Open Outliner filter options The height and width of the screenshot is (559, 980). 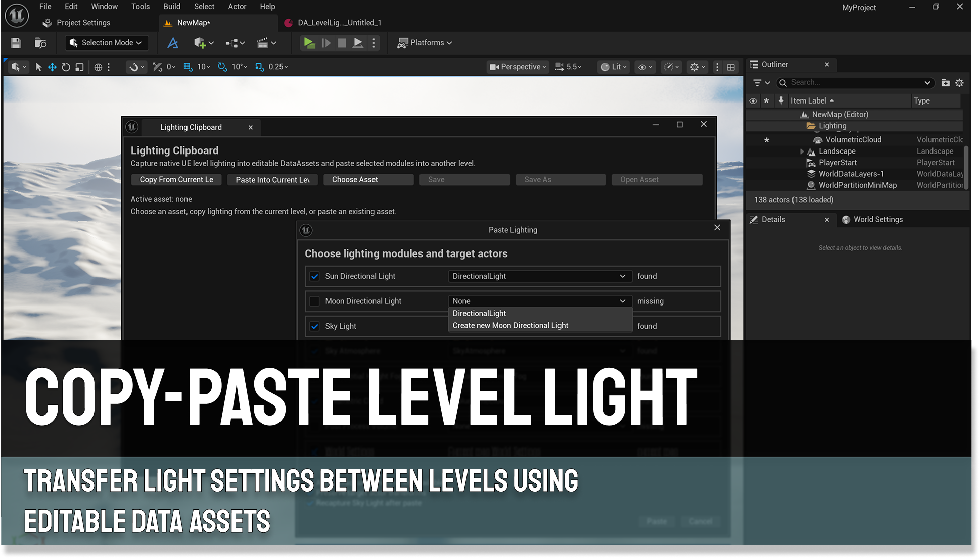[x=761, y=83]
